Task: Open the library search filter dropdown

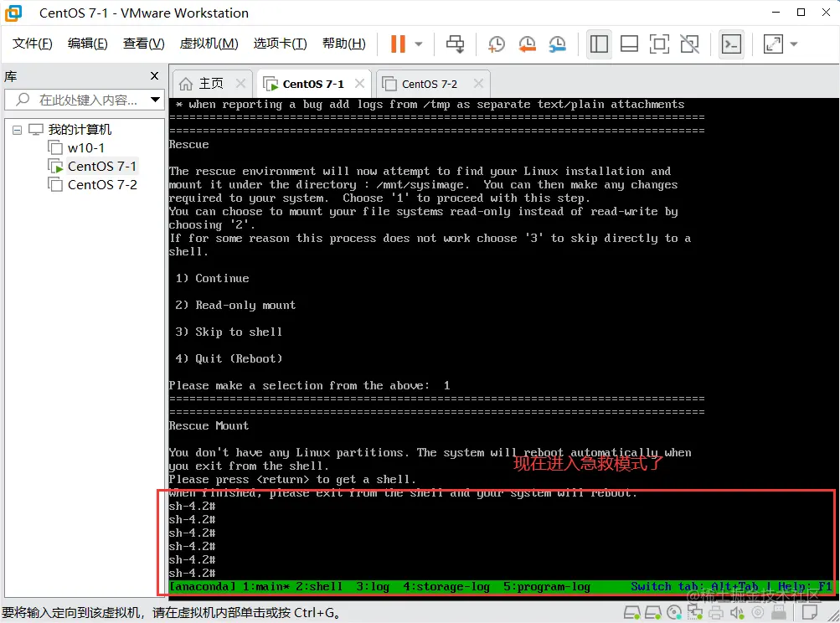Action: (156, 100)
